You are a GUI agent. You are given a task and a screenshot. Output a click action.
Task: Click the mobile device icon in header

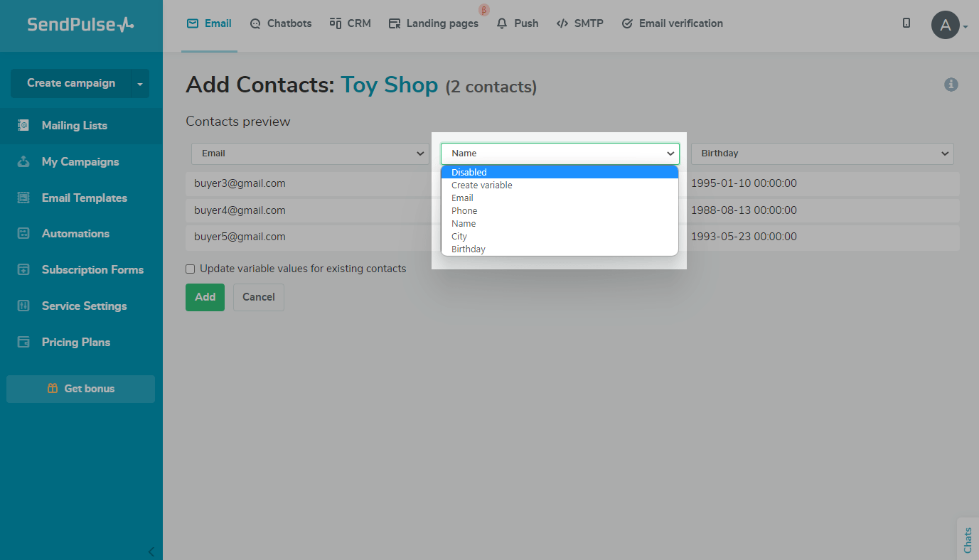coord(906,23)
